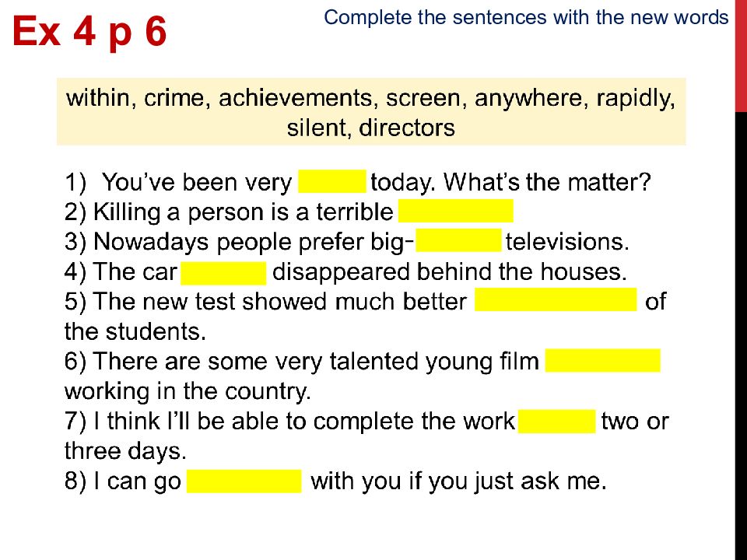
Task: Click the word 'anywhere' in the word bank
Action: click(529, 99)
